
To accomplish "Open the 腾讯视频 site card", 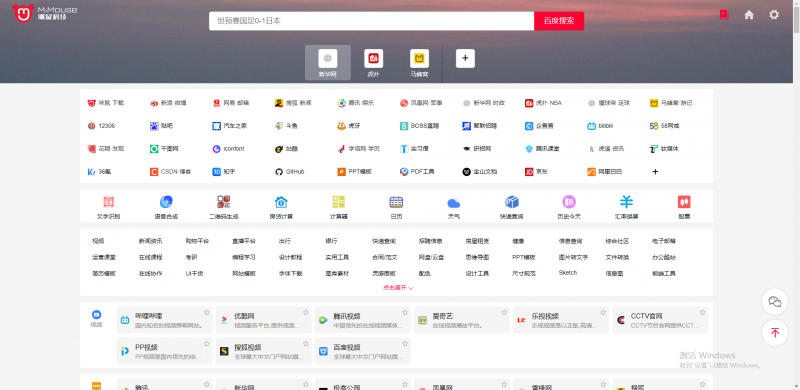I will [x=362, y=320].
